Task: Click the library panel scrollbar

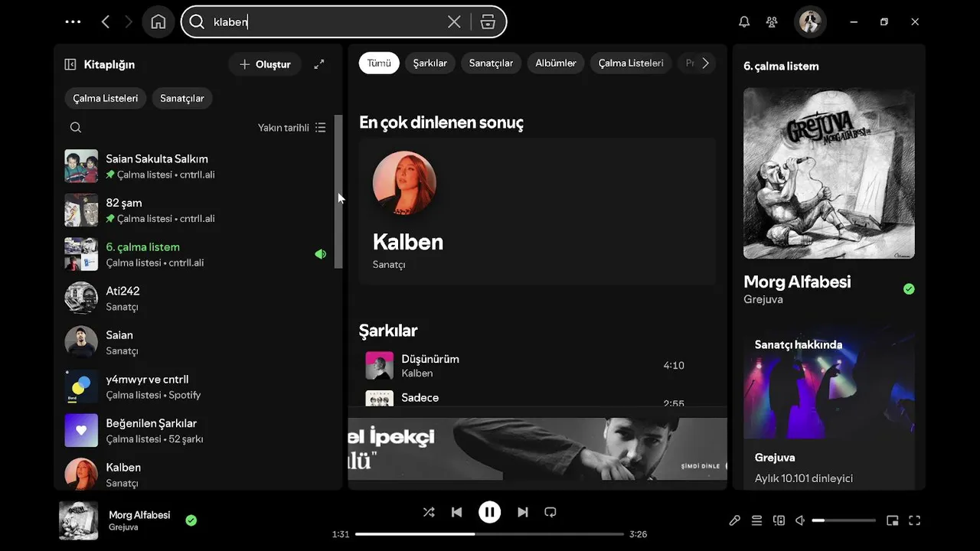Action: 338,191
